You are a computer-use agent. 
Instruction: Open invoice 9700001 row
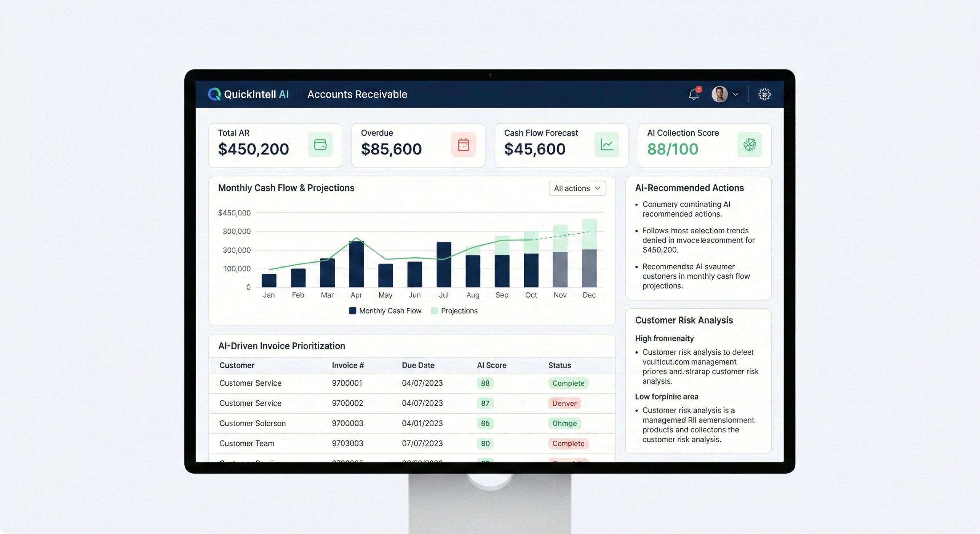pyautogui.click(x=412, y=383)
